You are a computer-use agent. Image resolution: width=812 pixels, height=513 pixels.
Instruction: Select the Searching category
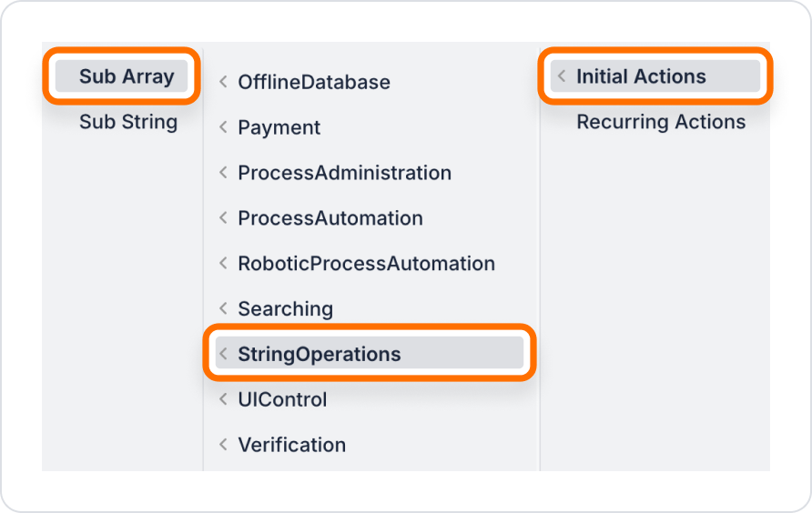pos(369,308)
